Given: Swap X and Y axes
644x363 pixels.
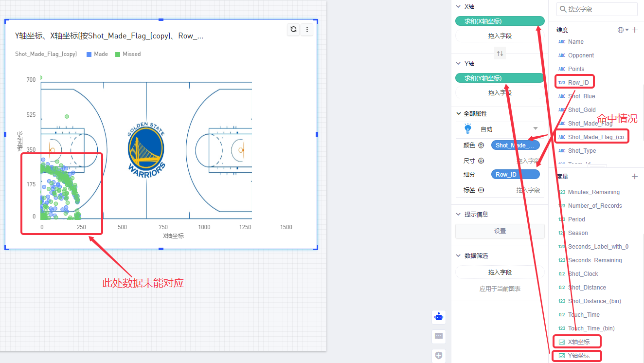Looking at the screenshot, I should tap(500, 53).
